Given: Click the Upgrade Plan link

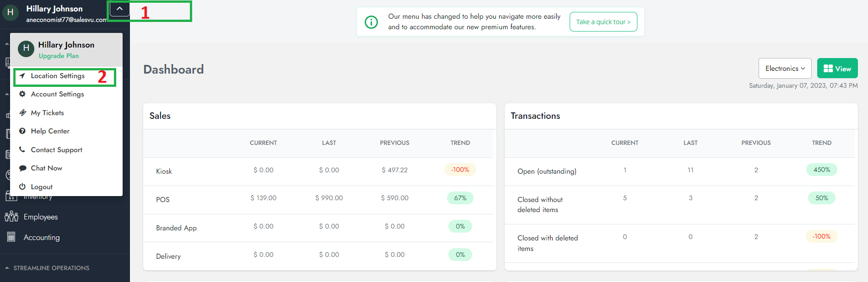Looking at the screenshot, I should pos(59,56).
